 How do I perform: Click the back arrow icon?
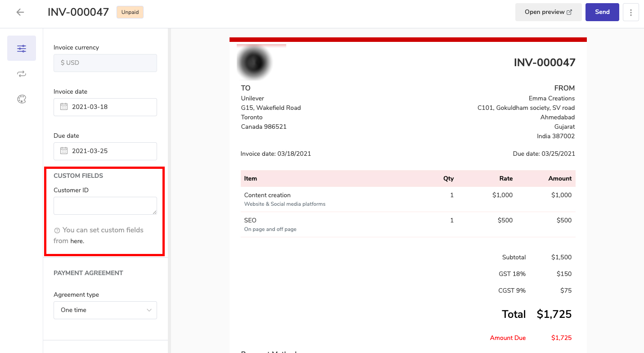point(20,12)
